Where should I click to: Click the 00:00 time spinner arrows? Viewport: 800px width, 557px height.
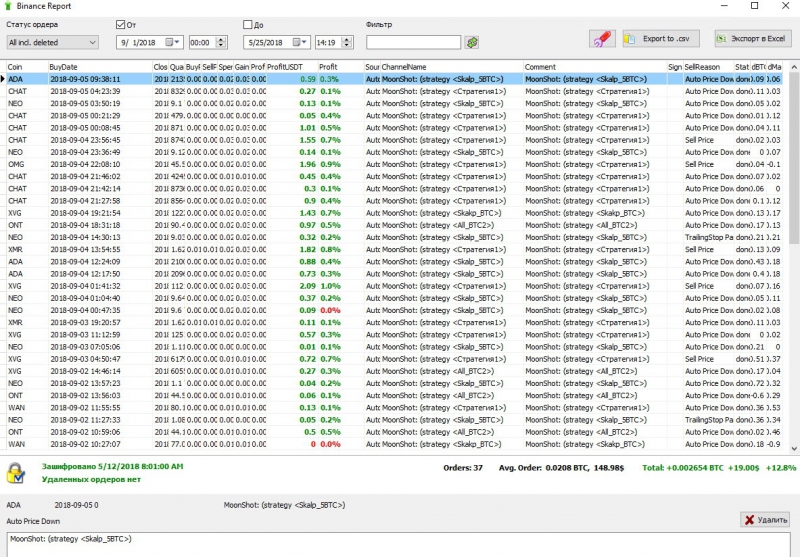coord(221,42)
